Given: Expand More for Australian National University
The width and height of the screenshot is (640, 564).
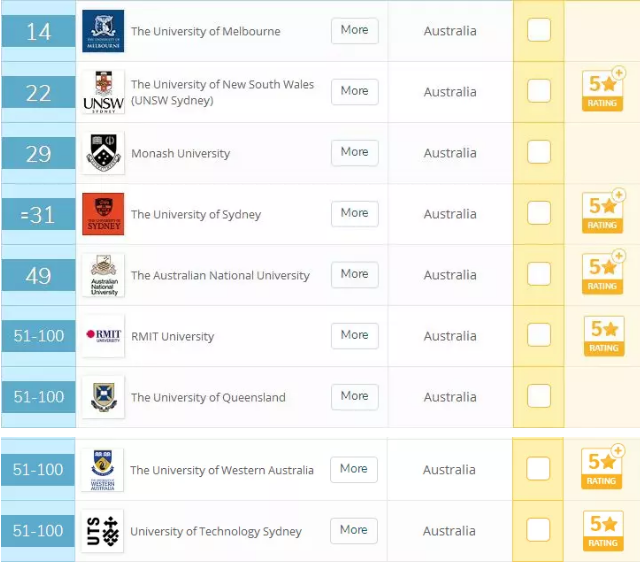Looking at the screenshot, I should [x=354, y=274].
